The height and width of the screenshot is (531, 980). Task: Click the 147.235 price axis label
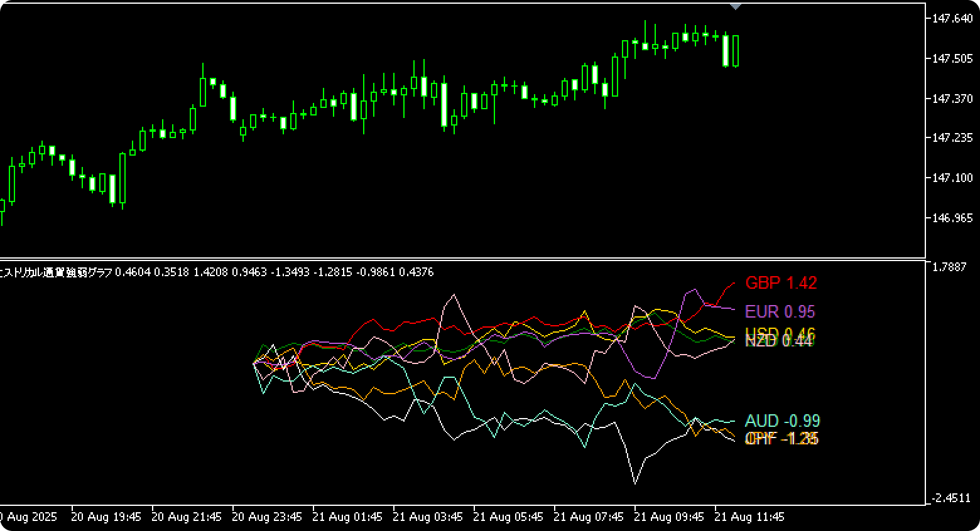[952, 137]
